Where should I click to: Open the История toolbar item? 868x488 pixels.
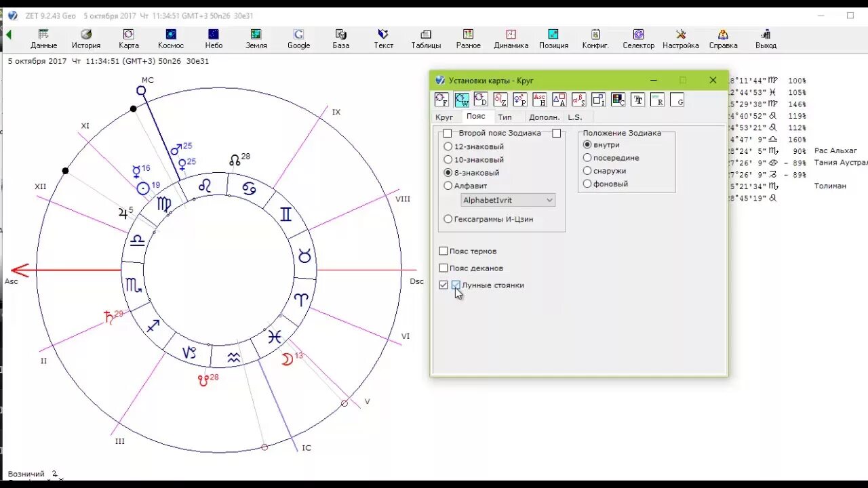click(x=86, y=39)
